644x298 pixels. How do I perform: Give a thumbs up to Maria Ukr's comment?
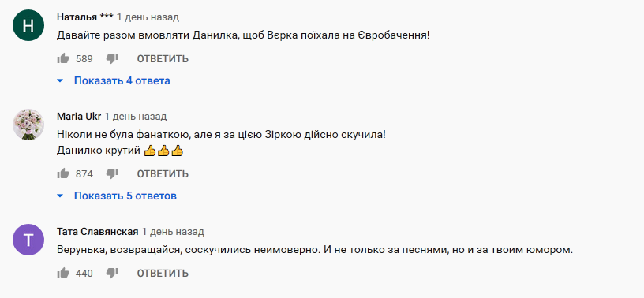(63, 173)
